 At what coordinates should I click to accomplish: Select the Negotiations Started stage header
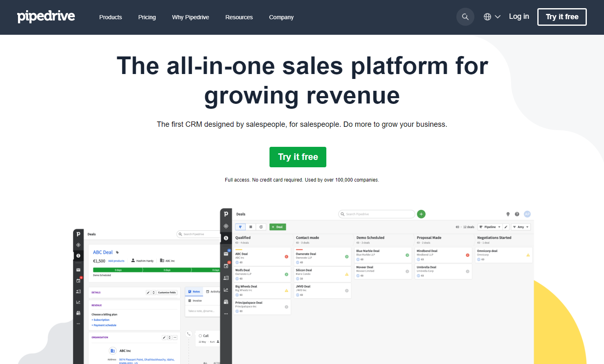click(x=494, y=238)
